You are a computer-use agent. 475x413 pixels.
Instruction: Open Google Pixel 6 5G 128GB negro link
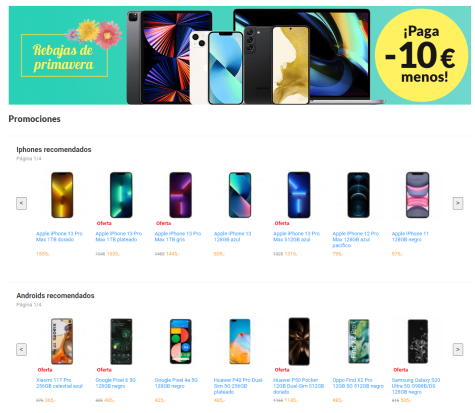pos(115,383)
